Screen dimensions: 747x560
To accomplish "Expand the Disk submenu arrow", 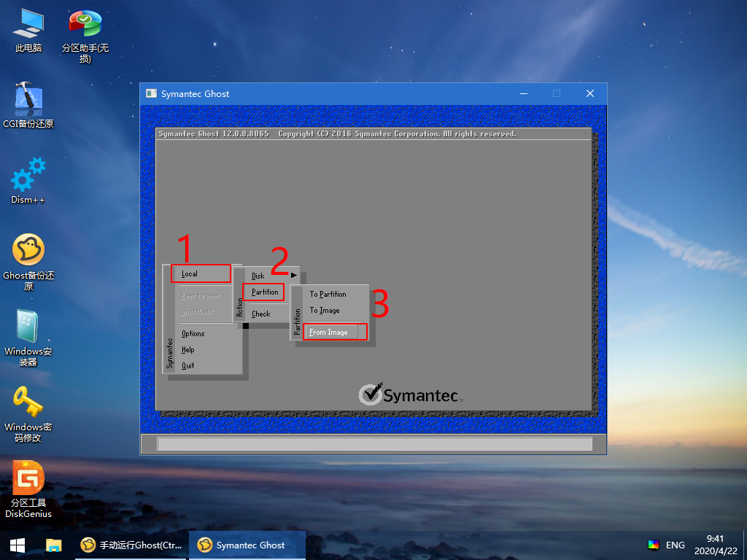I will (294, 275).
